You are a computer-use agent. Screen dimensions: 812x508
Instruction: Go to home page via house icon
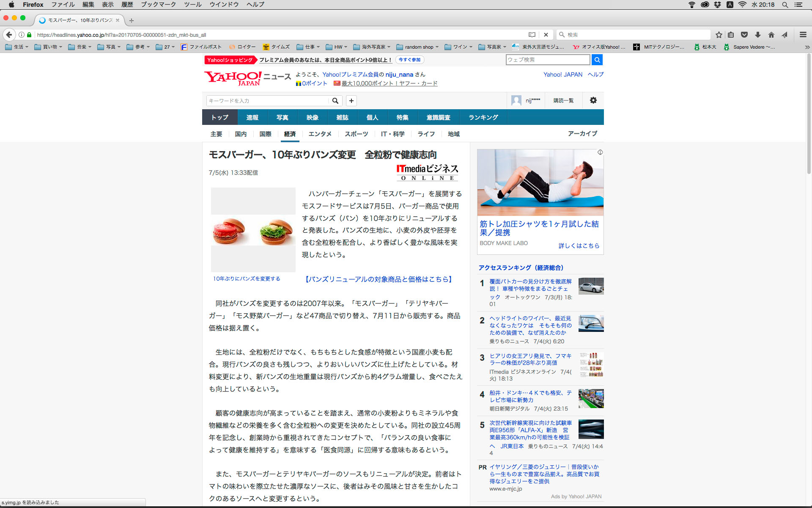point(771,35)
